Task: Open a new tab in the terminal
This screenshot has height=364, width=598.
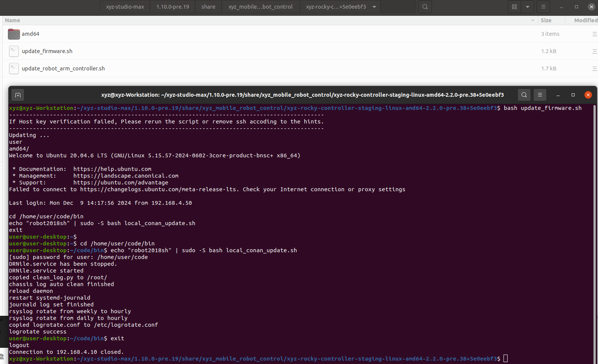Action: [18, 95]
